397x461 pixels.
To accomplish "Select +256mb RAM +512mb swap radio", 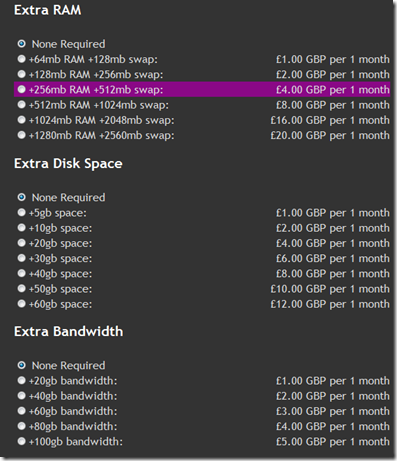I will click(22, 89).
